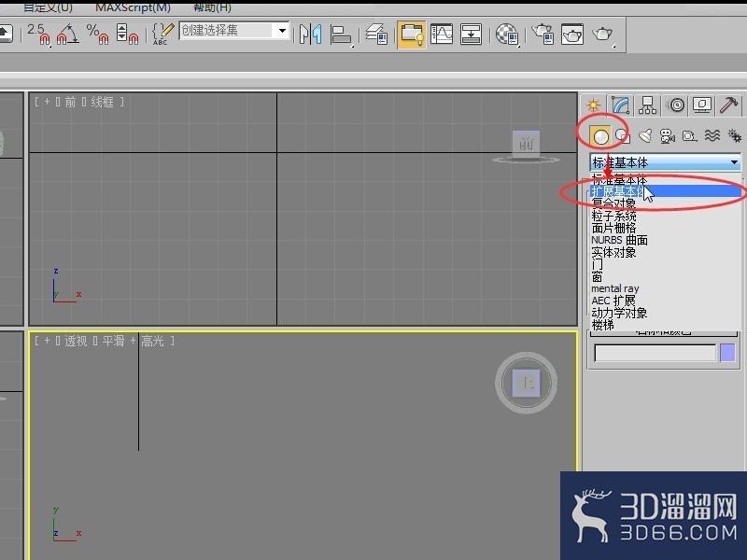Choose 窗 from the list
The image size is (747, 560).
coord(665,276)
